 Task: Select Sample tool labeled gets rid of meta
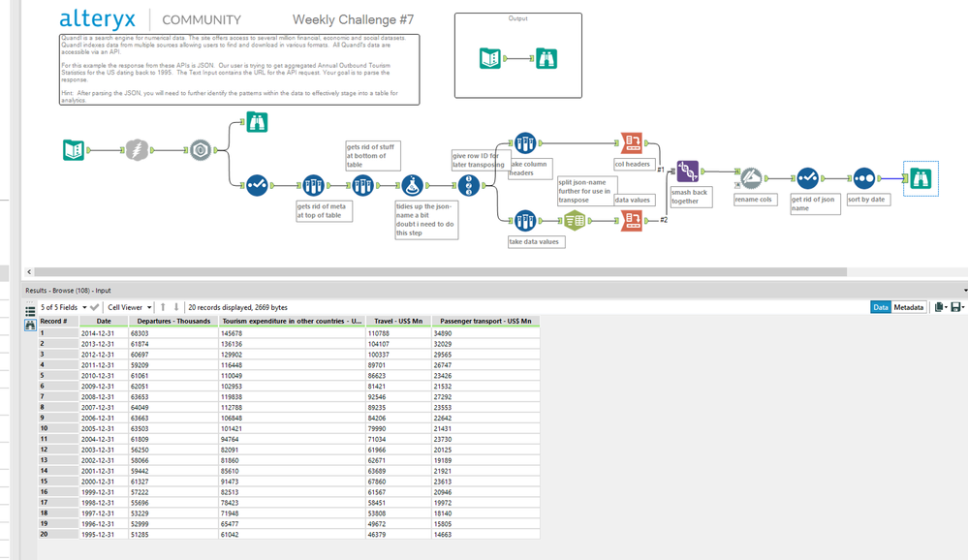313,185
